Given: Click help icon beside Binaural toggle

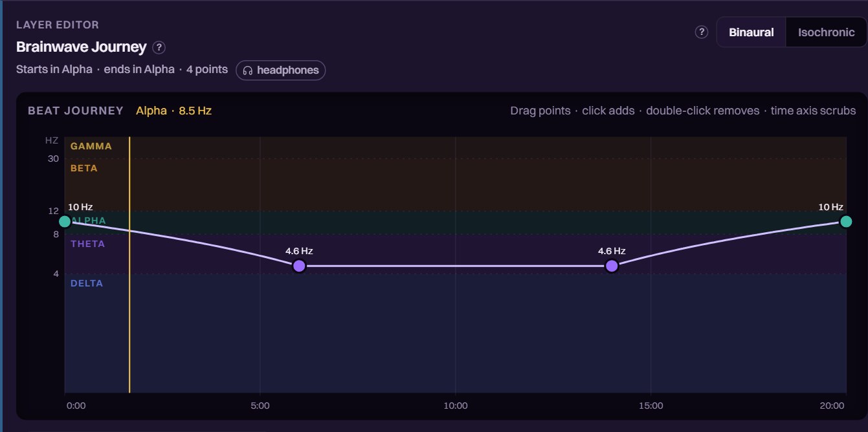Looking at the screenshot, I should coord(702,32).
